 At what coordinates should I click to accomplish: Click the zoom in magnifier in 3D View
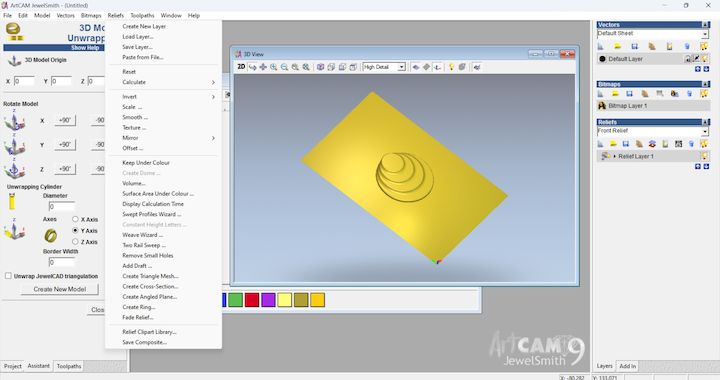(274, 67)
